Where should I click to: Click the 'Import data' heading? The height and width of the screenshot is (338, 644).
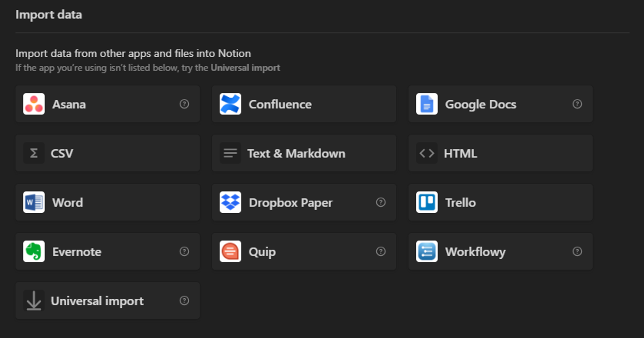tap(49, 15)
